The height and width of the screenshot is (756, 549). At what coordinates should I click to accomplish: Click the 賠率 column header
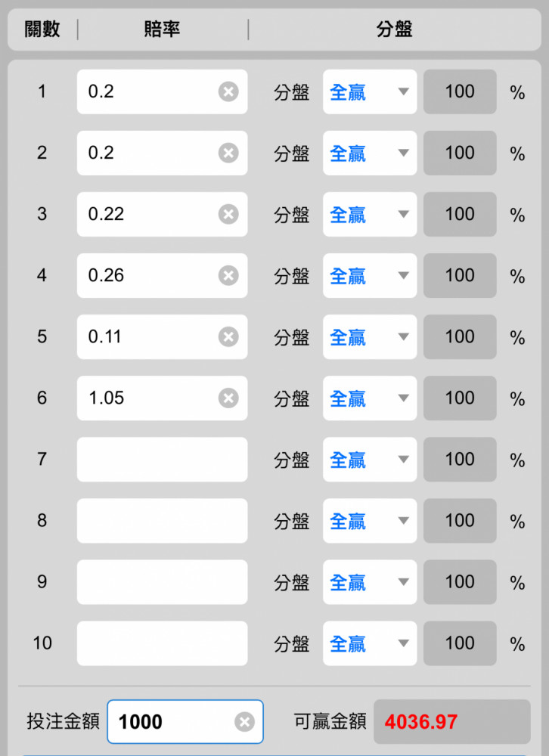pyautogui.click(x=162, y=29)
